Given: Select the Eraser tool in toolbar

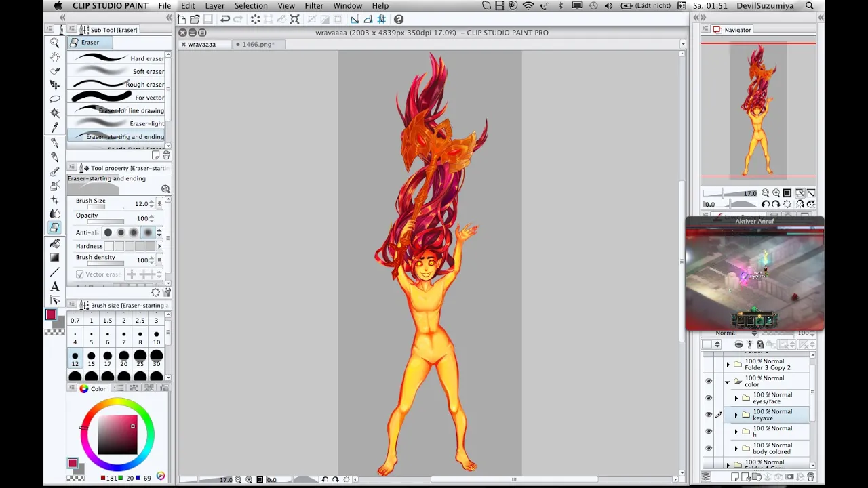Looking at the screenshot, I should [55, 228].
